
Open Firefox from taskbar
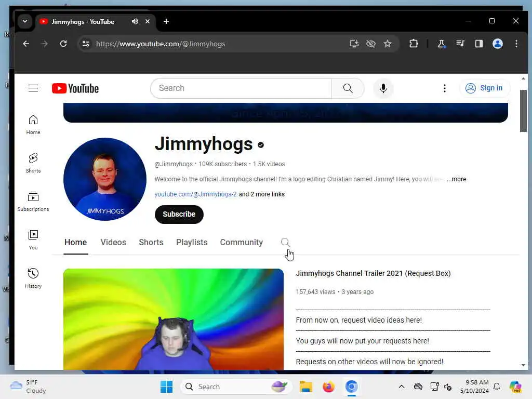[328, 387]
